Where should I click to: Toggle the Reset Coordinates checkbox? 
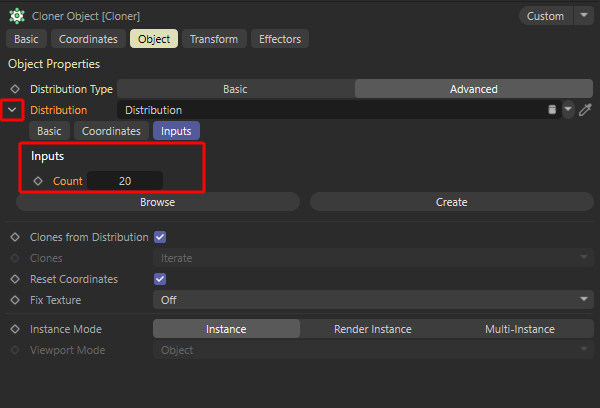point(160,279)
